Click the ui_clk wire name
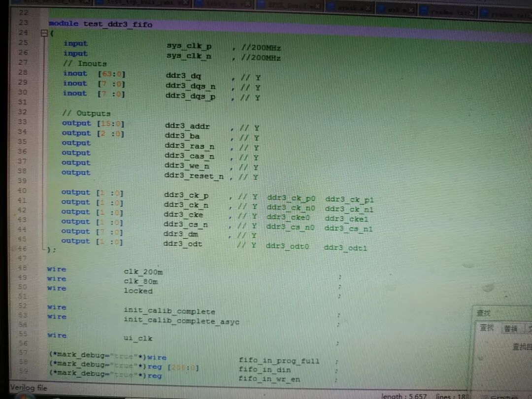The width and height of the screenshot is (532, 399). (138, 338)
